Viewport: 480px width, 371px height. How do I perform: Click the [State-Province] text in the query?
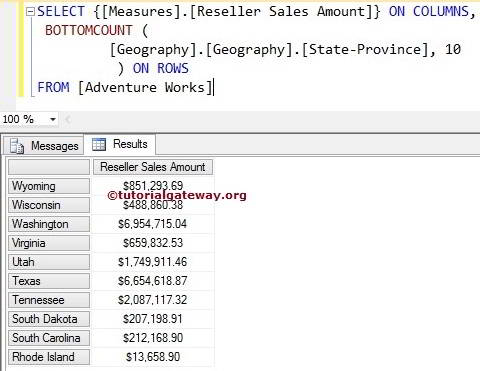point(365,50)
